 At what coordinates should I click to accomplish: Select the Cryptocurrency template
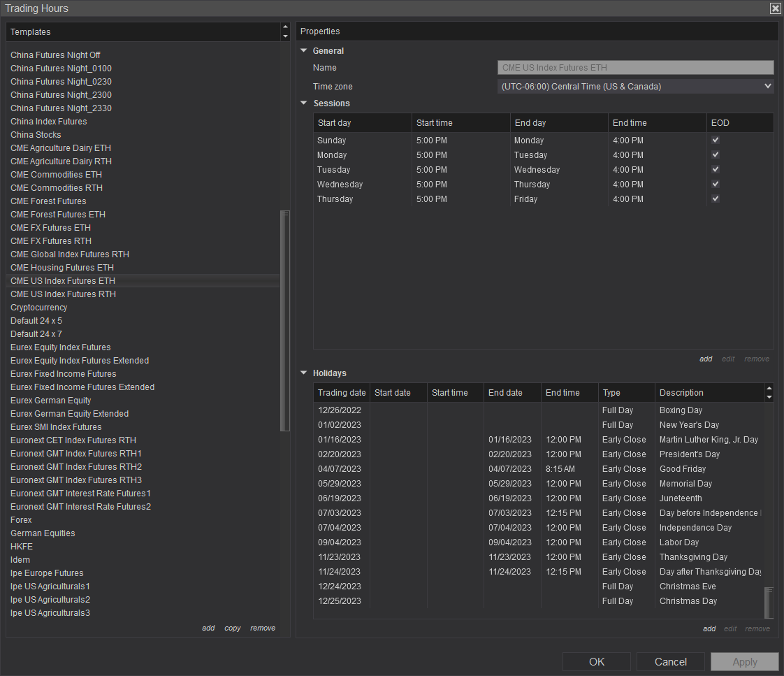(38, 307)
